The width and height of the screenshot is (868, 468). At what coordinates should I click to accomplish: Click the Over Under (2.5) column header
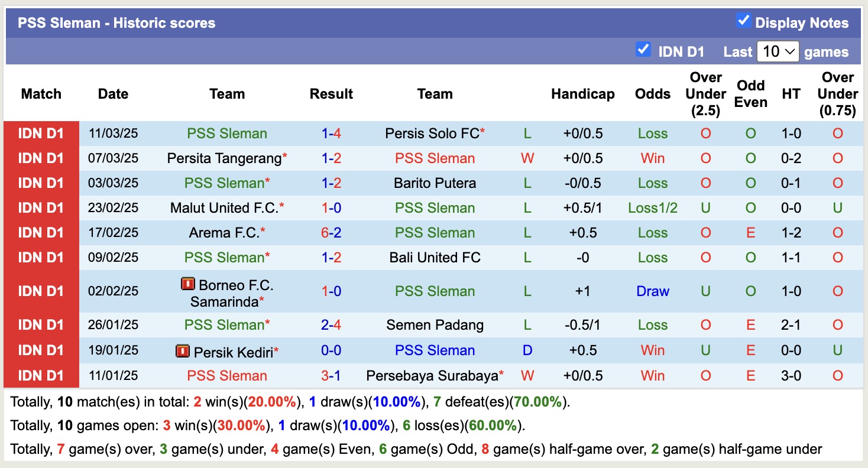coord(705,93)
